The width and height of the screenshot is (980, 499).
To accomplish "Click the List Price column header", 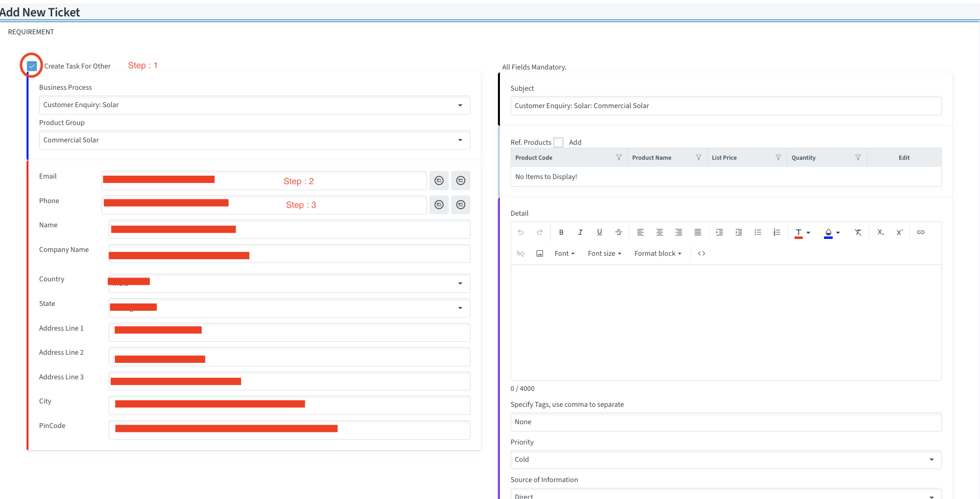I will point(724,158).
